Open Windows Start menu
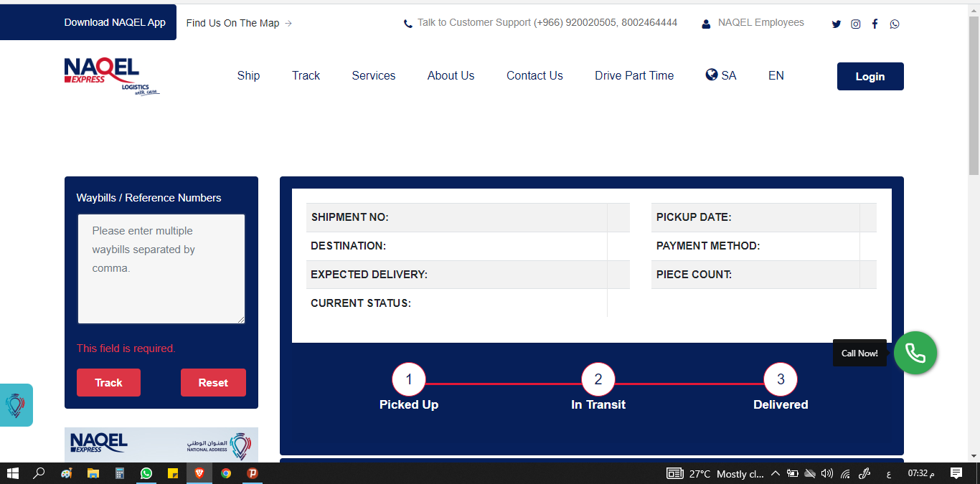The image size is (980, 484). [12, 473]
